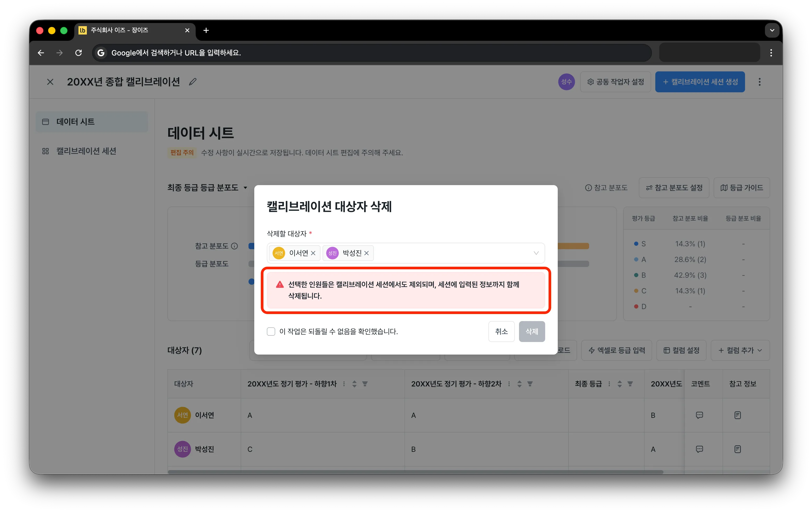Open 등급 가이드

[742, 188]
